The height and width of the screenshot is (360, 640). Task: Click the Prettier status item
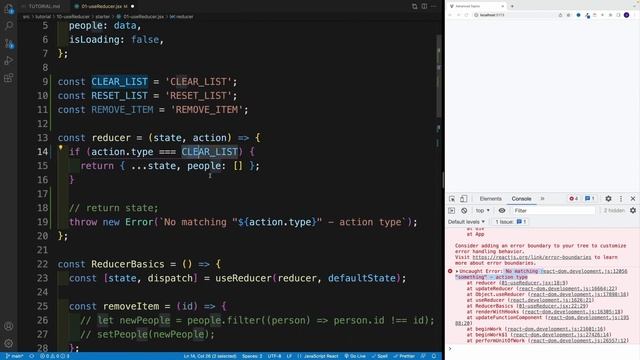404,356
